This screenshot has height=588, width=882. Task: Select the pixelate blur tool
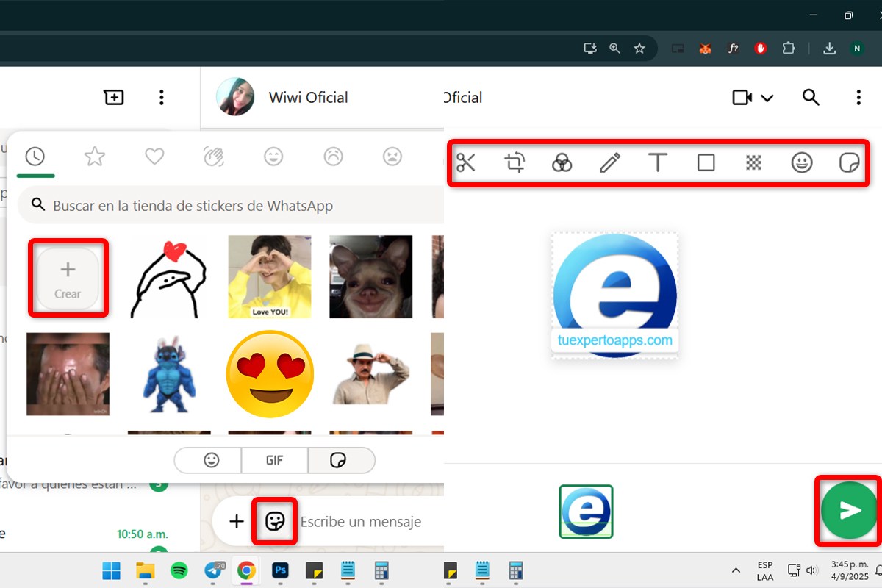[753, 162]
